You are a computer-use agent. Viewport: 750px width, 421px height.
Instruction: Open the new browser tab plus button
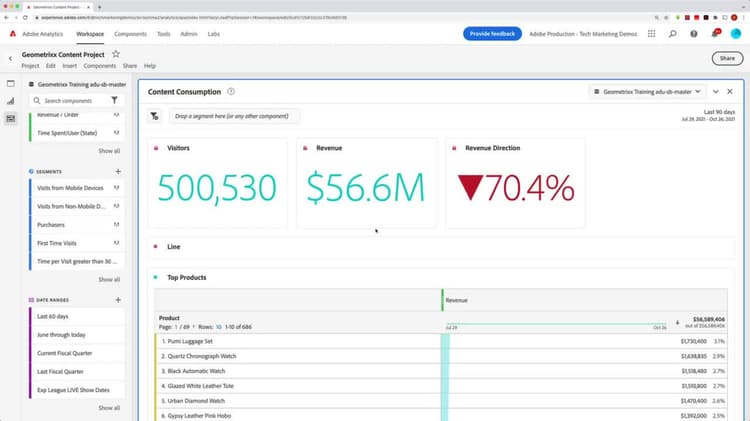tap(99, 7)
